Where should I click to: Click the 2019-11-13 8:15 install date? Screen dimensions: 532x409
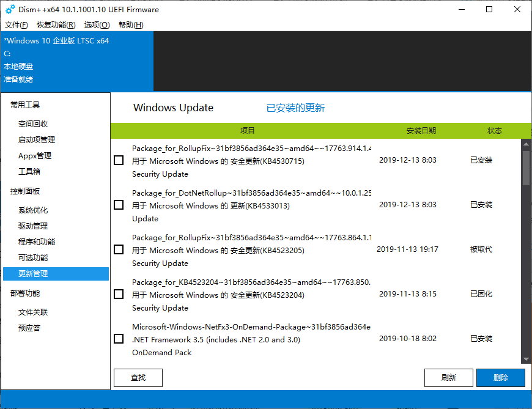pyautogui.click(x=407, y=294)
